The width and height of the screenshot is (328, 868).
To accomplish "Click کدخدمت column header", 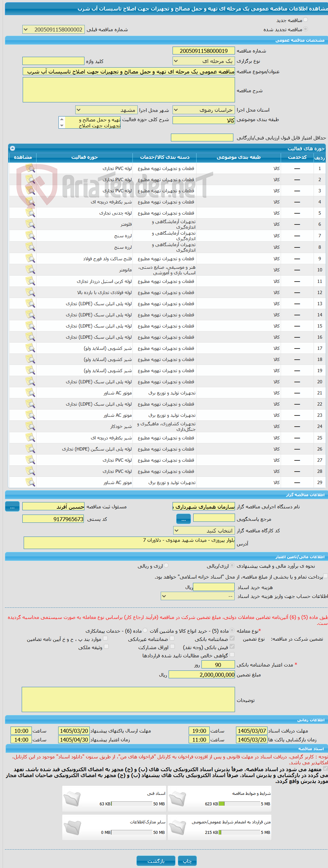I will (297, 158).
